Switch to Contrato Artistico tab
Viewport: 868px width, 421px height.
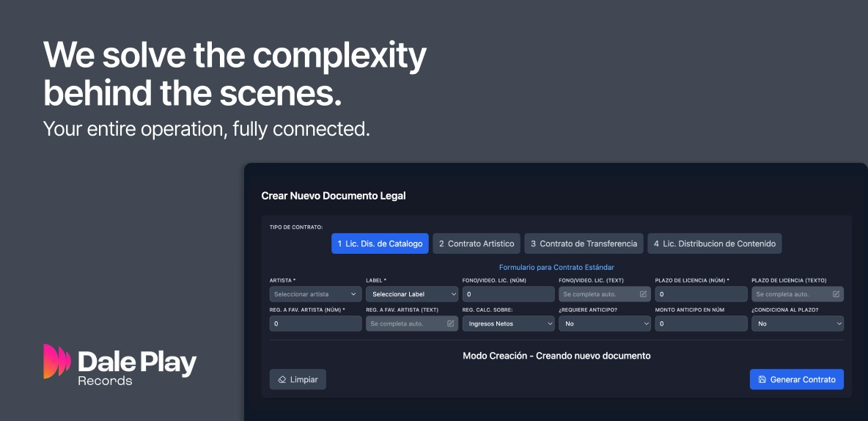click(x=476, y=244)
